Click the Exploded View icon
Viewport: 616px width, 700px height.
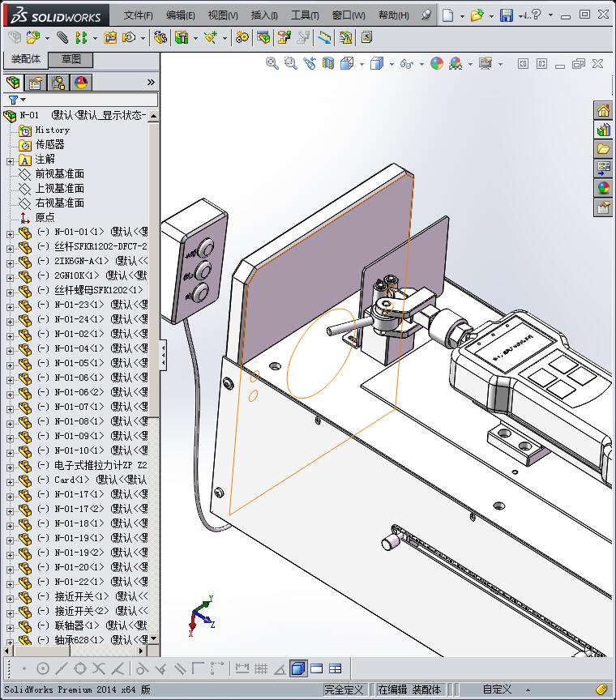(x=284, y=37)
